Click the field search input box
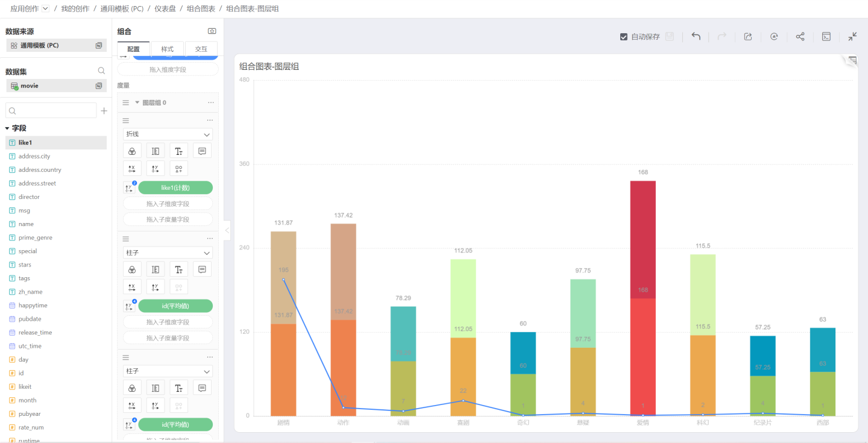Screen dimensions: 868x443 coord(51,111)
